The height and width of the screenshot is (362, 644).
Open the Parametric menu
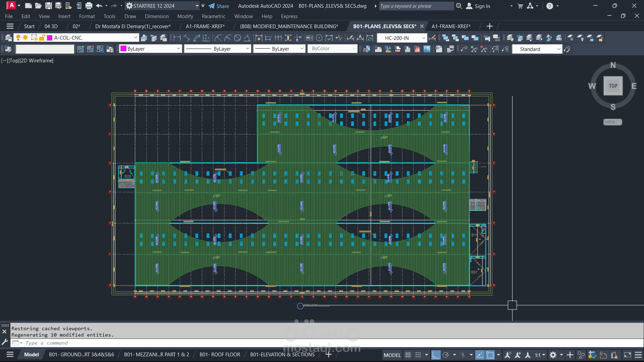213,16
